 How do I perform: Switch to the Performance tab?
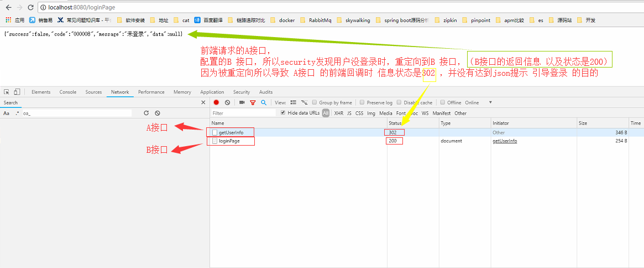coord(151,92)
